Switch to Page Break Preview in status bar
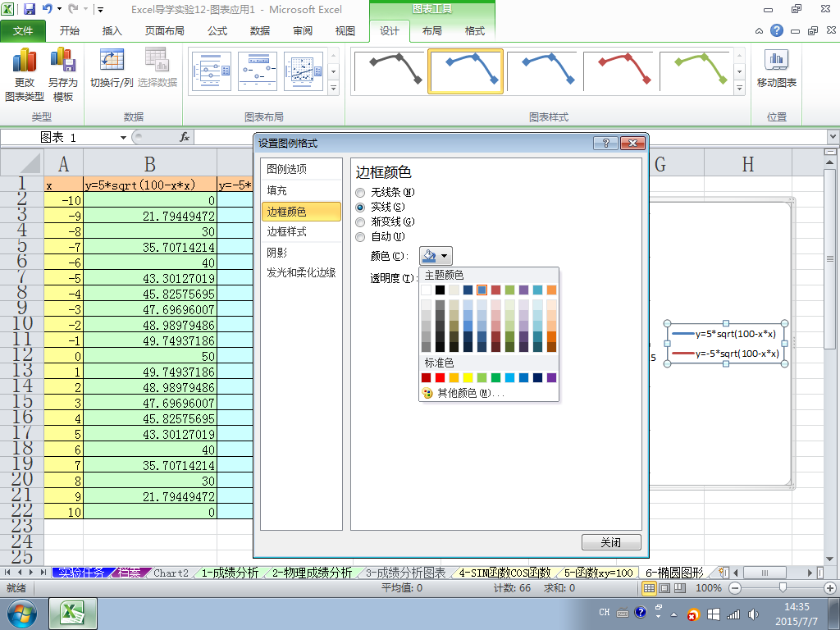Viewport: 840px width, 630px height. click(x=680, y=588)
